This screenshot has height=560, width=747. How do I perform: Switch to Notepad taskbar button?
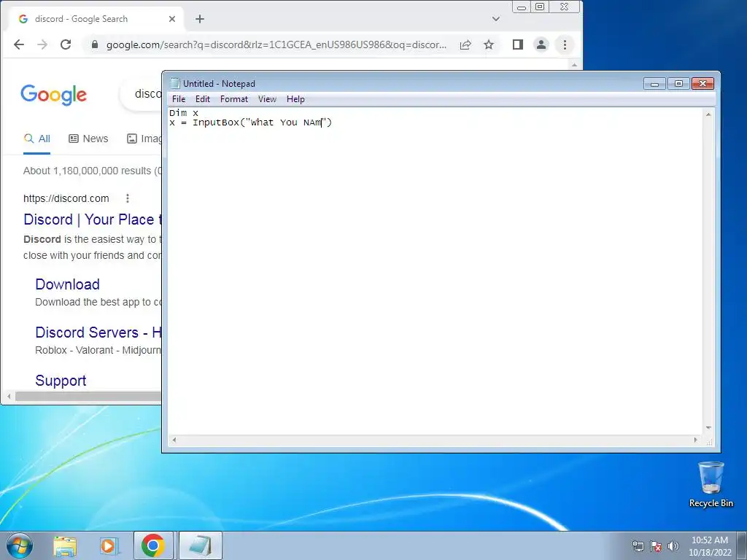[x=200, y=545]
